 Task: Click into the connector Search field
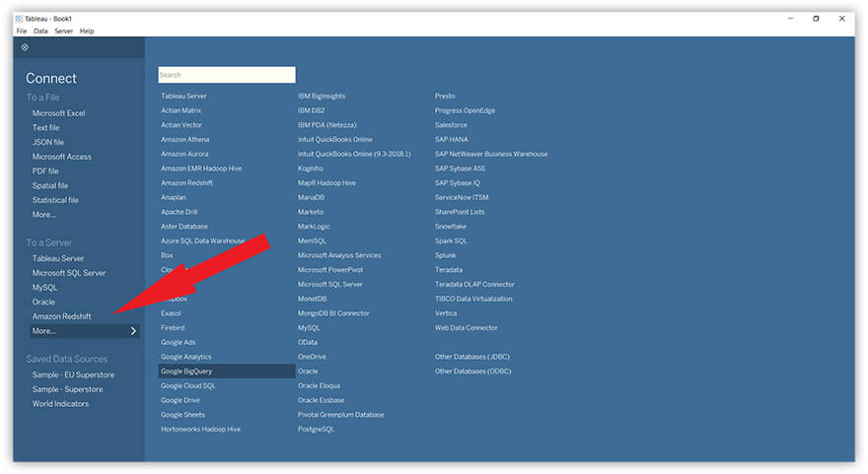(227, 75)
